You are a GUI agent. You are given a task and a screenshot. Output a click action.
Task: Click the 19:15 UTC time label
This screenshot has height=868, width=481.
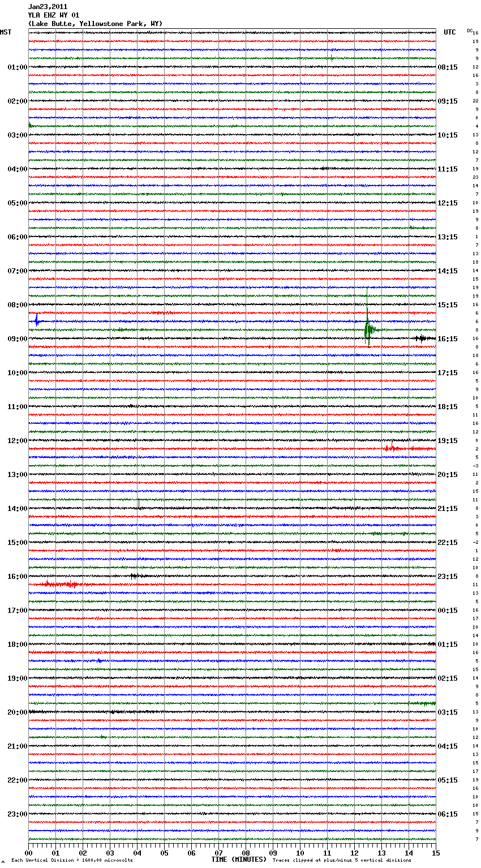pyautogui.click(x=448, y=441)
